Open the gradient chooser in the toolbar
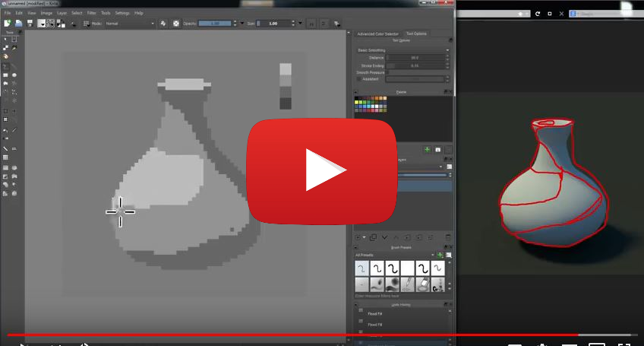644x346 pixels. [42, 24]
